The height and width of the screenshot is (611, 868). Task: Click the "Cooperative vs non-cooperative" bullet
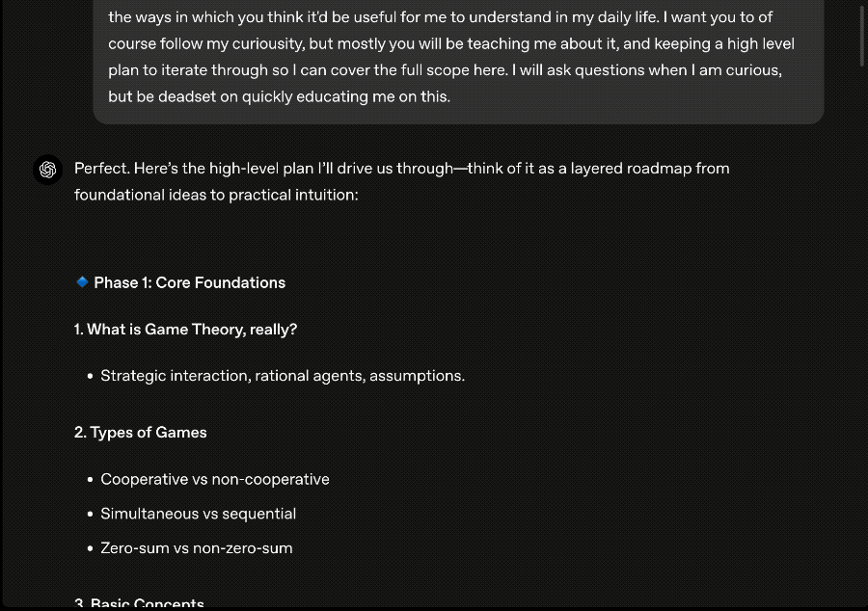point(215,479)
